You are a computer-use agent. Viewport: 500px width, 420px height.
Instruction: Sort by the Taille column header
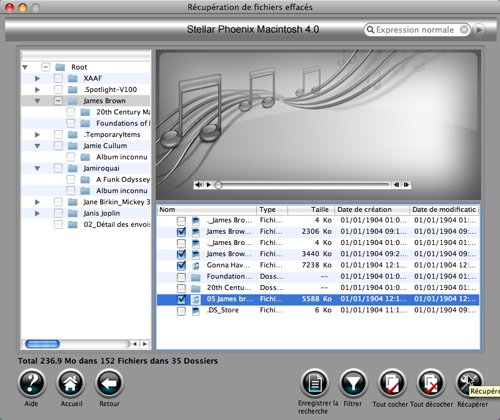click(311, 210)
